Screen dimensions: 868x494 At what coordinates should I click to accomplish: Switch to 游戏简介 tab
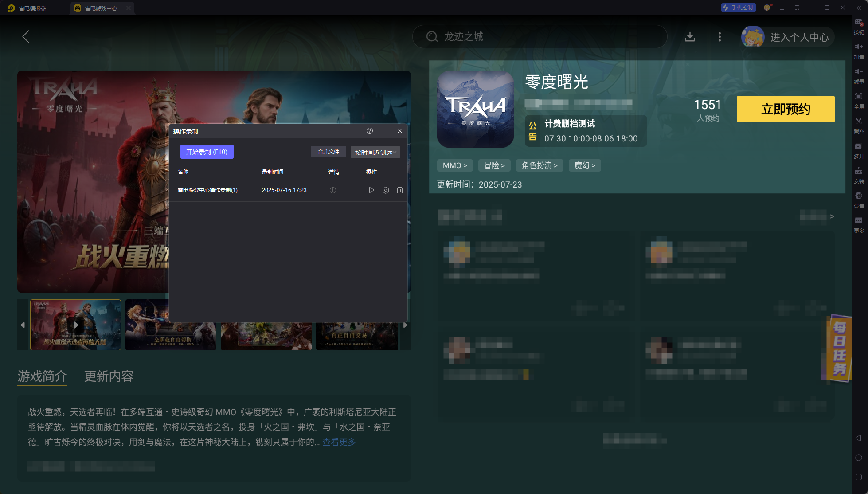point(42,376)
